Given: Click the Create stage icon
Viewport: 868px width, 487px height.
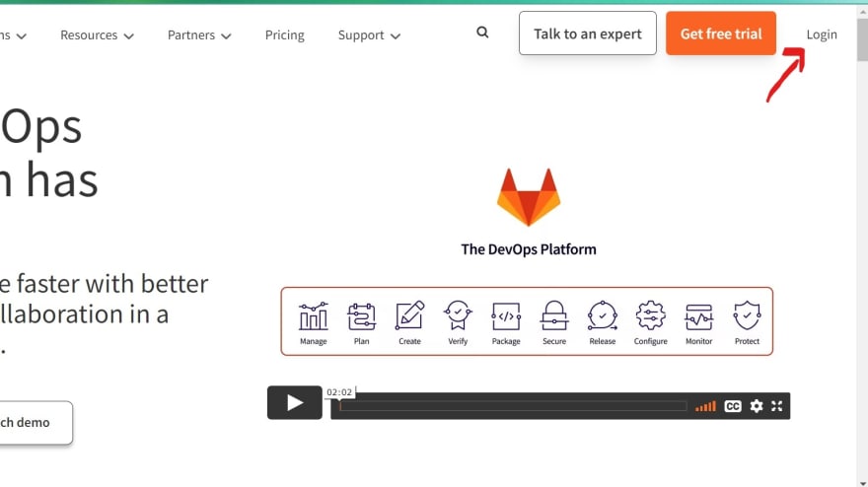Looking at the screenshot, I should [x=409, y=315].
